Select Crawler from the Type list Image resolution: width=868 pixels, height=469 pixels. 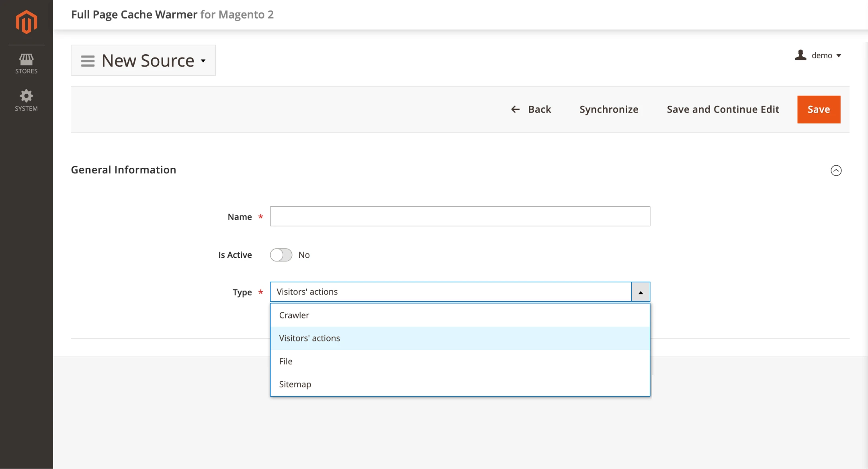(x=294, y=315)
